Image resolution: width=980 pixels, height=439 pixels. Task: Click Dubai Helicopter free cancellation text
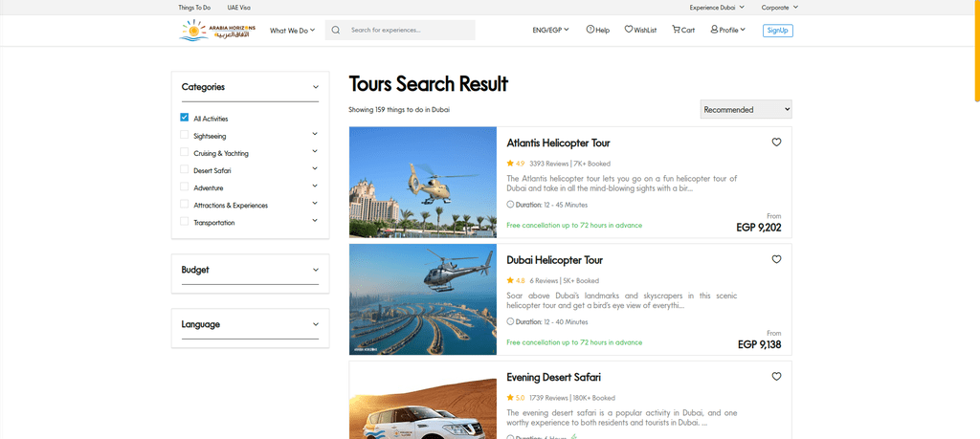(x=574, y=342)
